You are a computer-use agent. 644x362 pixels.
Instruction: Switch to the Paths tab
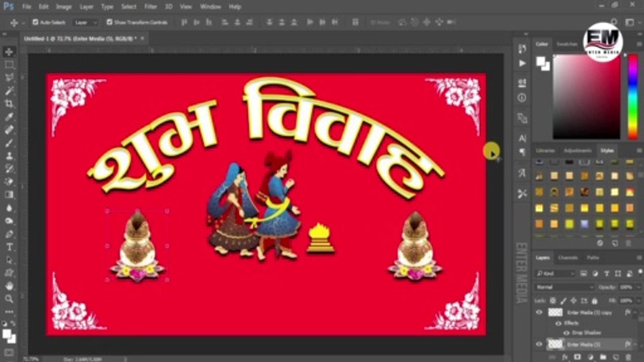point(593,257)
